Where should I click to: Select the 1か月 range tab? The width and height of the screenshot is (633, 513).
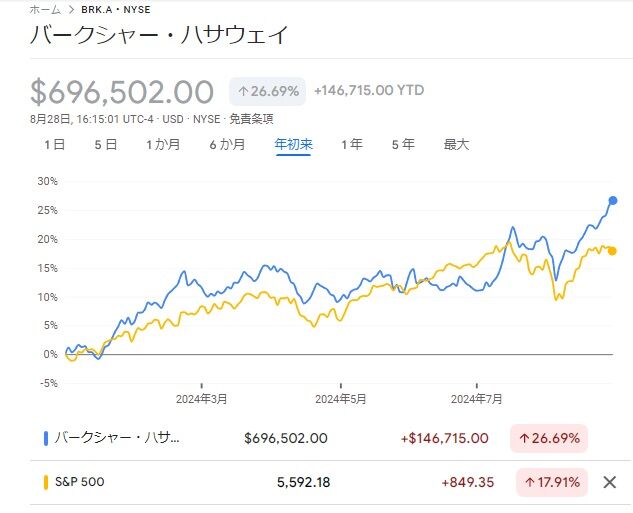click(163, 144)
